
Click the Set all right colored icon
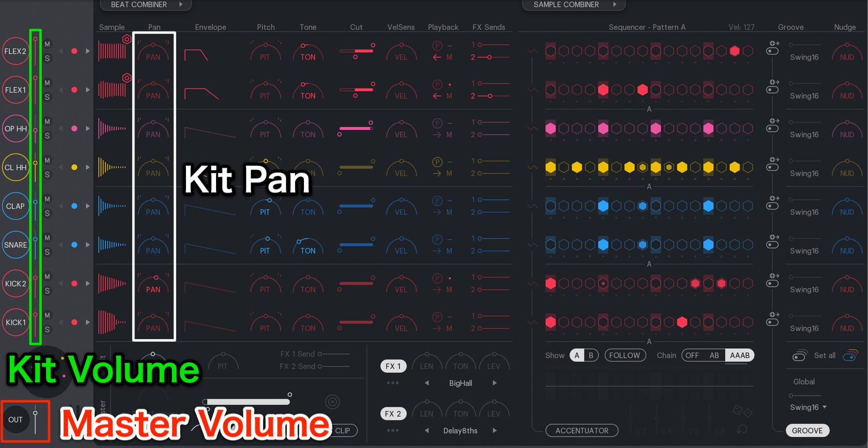[x=851, y=355]
